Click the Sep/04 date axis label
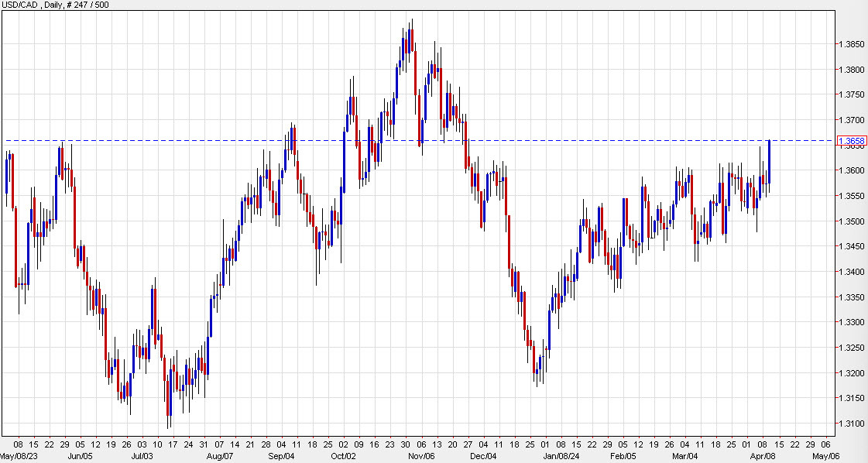 [x=283, y=456]
